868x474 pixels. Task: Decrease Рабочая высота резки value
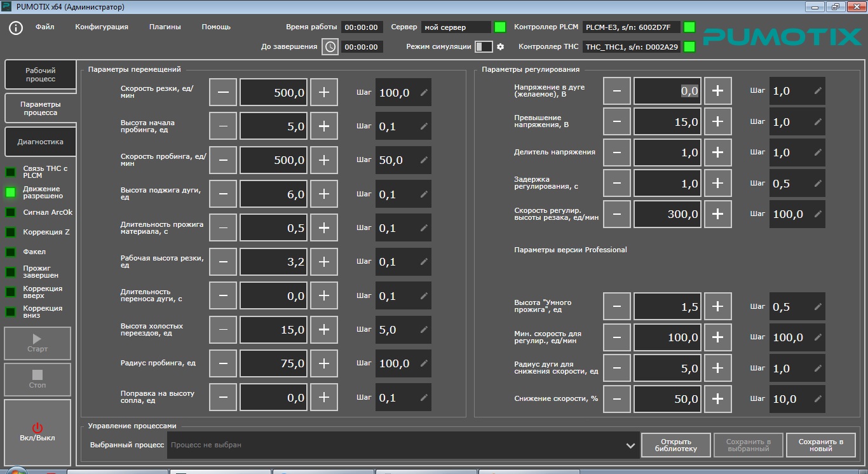(223, 262)
